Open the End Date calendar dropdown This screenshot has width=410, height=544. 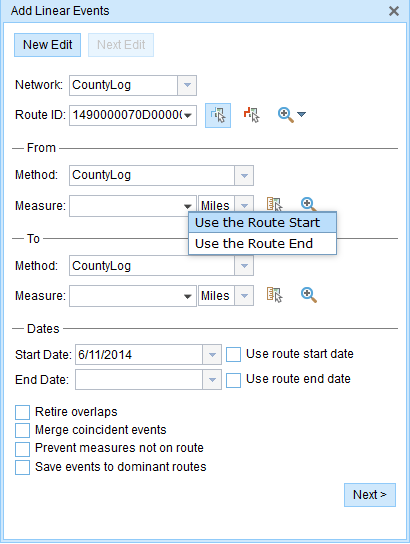pyautogui.click(x=212, y=380)
